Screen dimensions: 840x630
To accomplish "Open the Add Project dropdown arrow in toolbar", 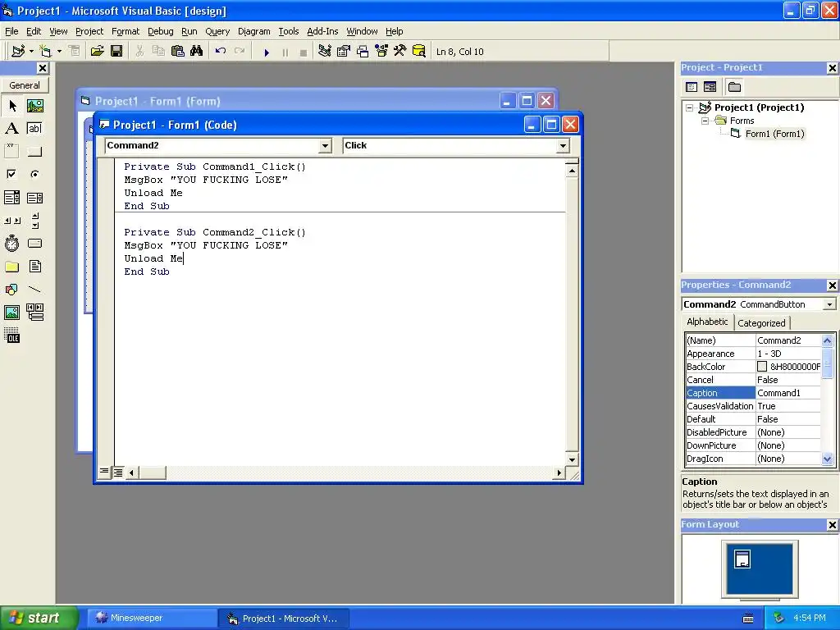I will tap(31, 52).
